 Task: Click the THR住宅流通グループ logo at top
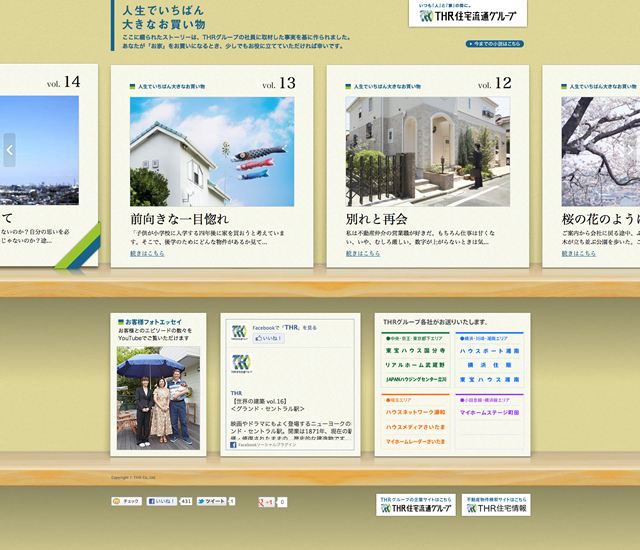(x=468, y=13)
